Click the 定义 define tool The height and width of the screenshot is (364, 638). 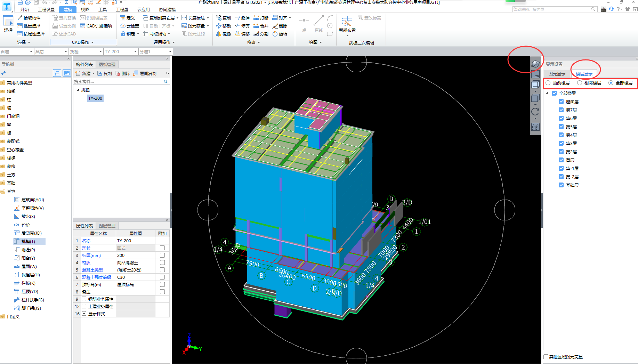pyautogui.click(x=127, y=18)
